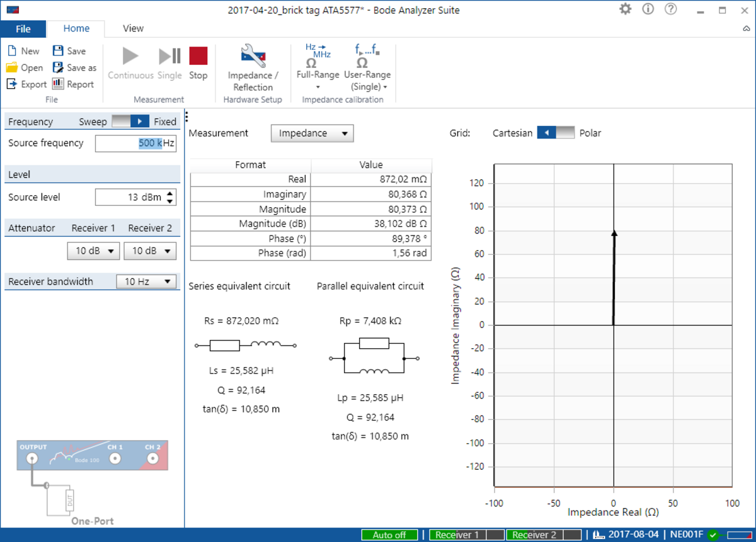Start Continuous measurement
This screenshot has height=542, width=756.
pos(130,63)
